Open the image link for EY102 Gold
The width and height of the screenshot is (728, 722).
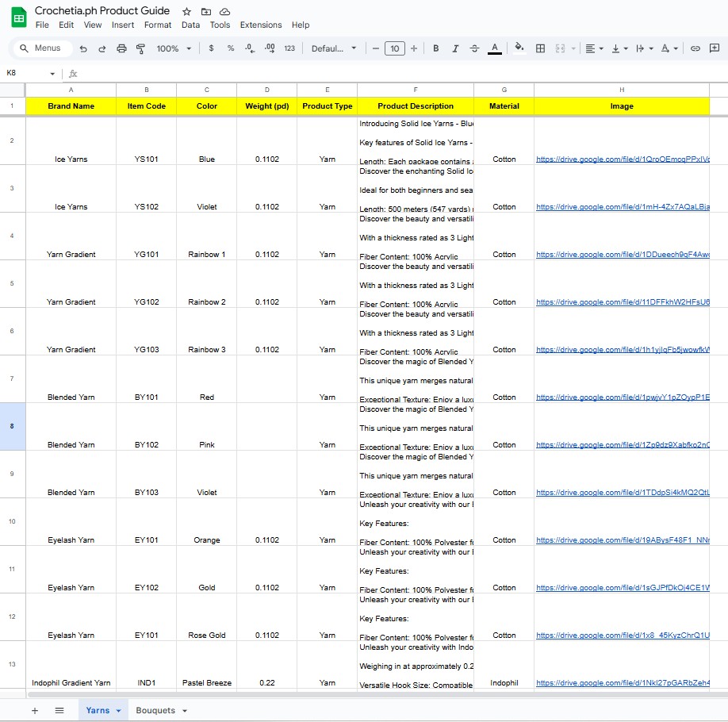[623, 587]
